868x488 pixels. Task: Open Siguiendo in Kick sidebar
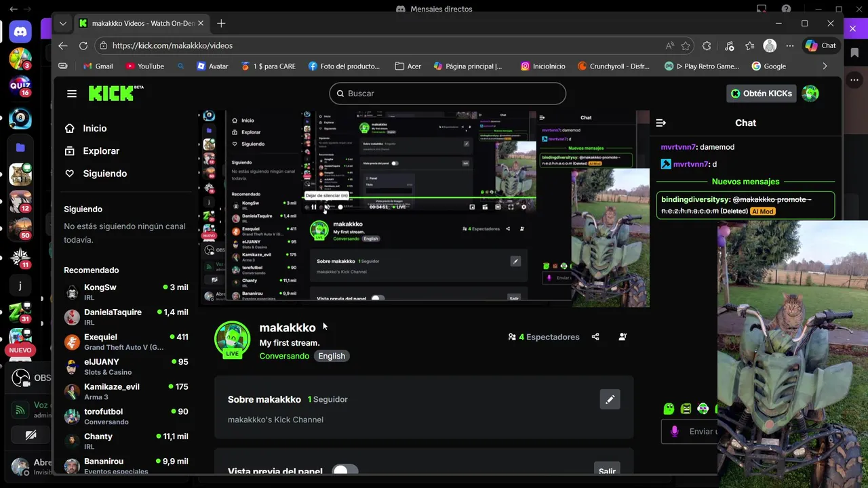point(96,174)
